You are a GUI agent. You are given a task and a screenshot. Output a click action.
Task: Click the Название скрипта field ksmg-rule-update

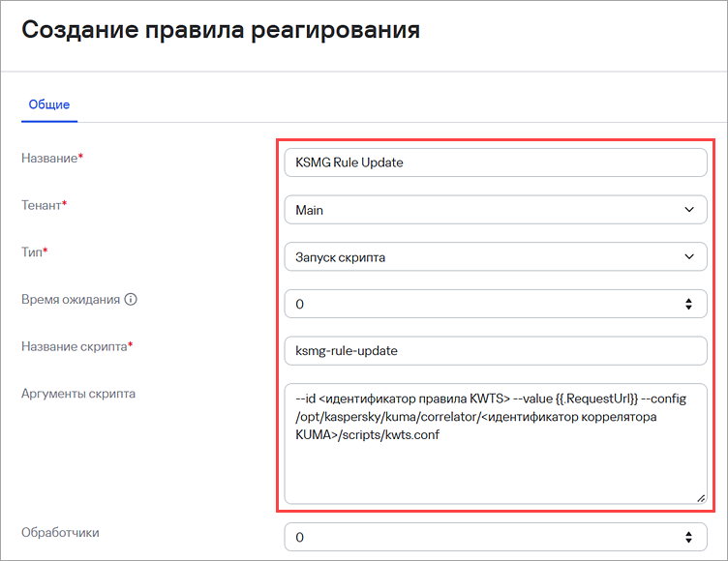pos(496,351)
